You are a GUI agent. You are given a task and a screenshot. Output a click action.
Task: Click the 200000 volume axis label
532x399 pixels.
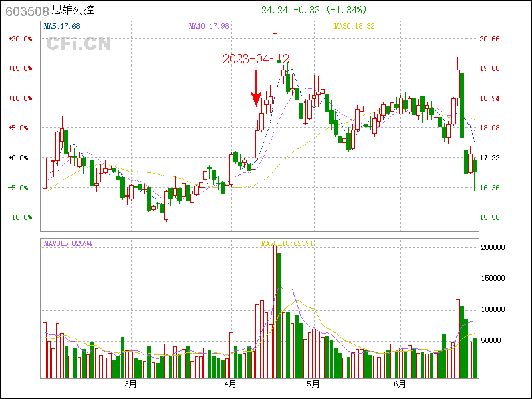[494, 247]
